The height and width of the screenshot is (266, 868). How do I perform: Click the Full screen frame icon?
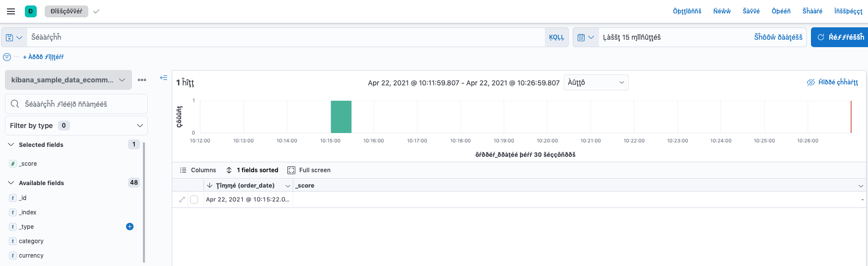pos(291,170)
